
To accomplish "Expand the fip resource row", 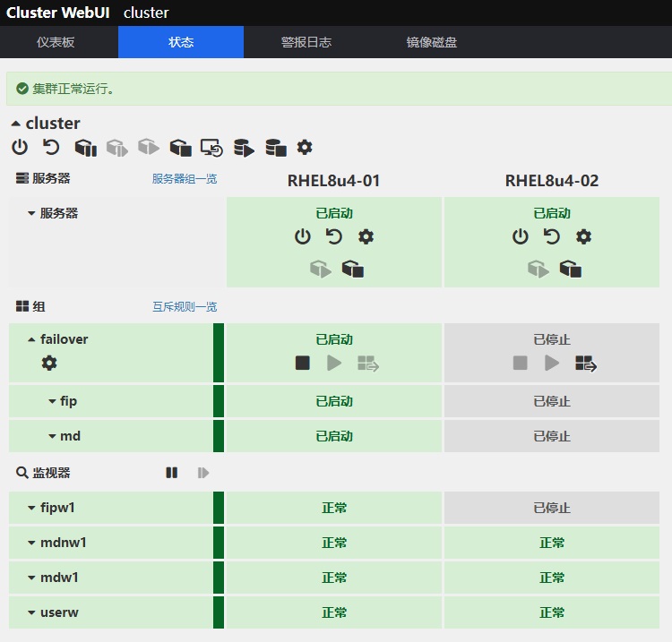I will pos(52,401).
